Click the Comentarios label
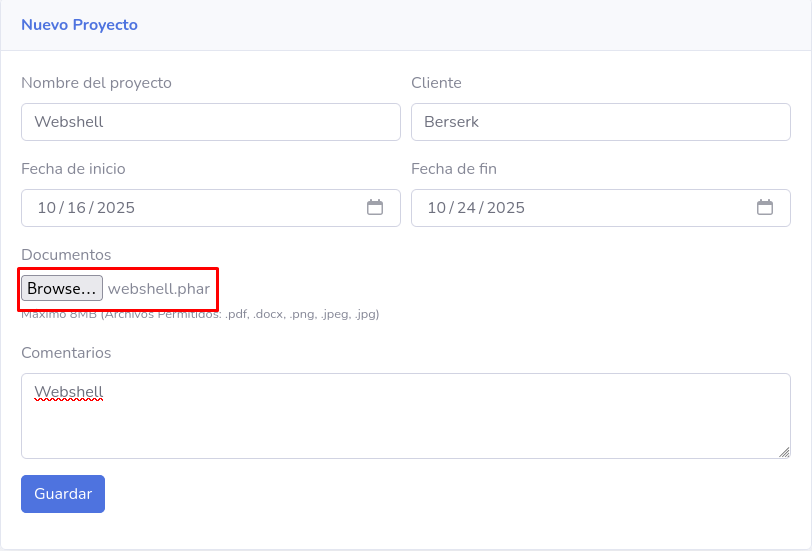The width and height of the screenshot is (812, 551). (x=66, y=353)
